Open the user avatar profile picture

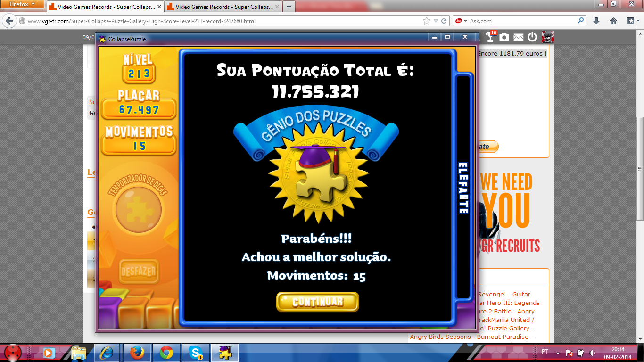pyautogui.click(x=548, y=37)
